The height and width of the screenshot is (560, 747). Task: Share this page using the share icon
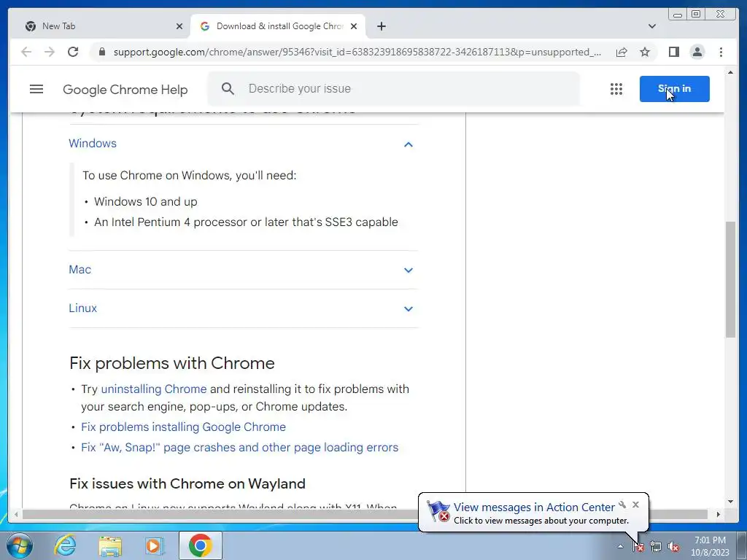tap(622, 52)
